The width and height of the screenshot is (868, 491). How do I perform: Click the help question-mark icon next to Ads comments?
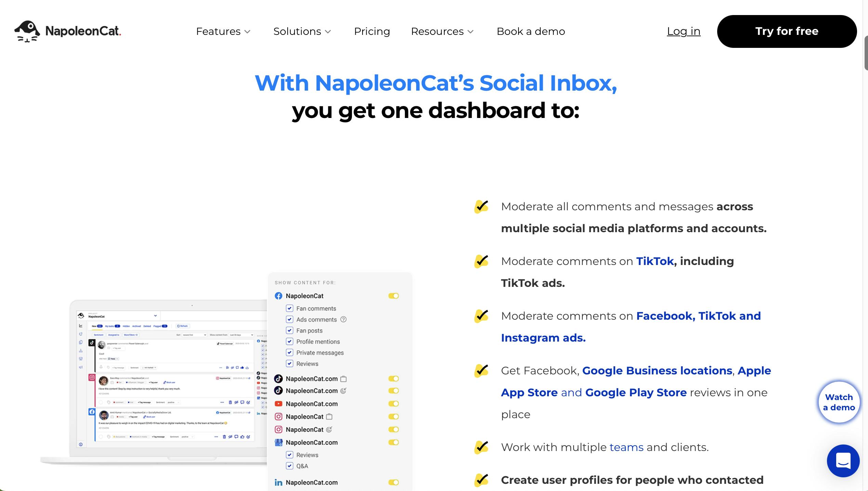coord(343,319)
